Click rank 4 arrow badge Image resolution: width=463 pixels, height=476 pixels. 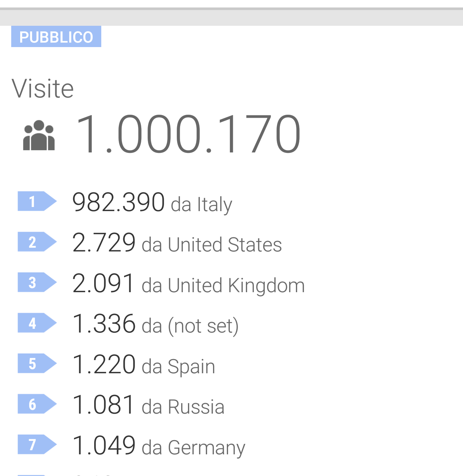tap(36, 323)
